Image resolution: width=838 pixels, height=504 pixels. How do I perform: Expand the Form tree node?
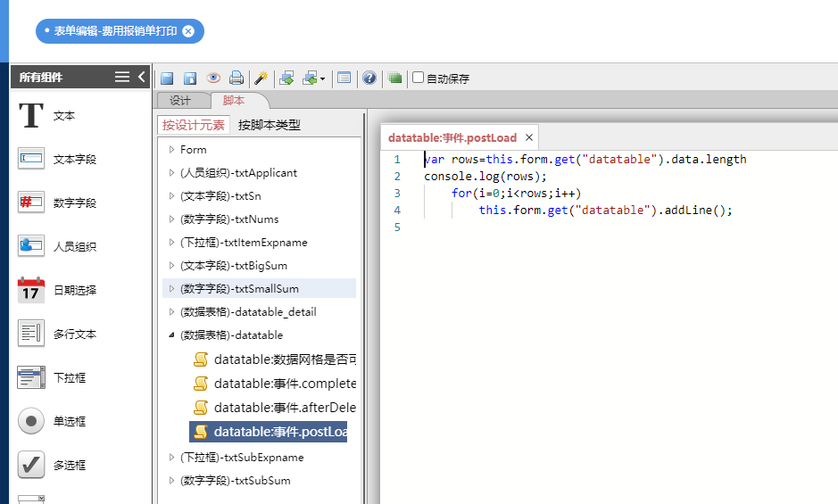point(172,150)
